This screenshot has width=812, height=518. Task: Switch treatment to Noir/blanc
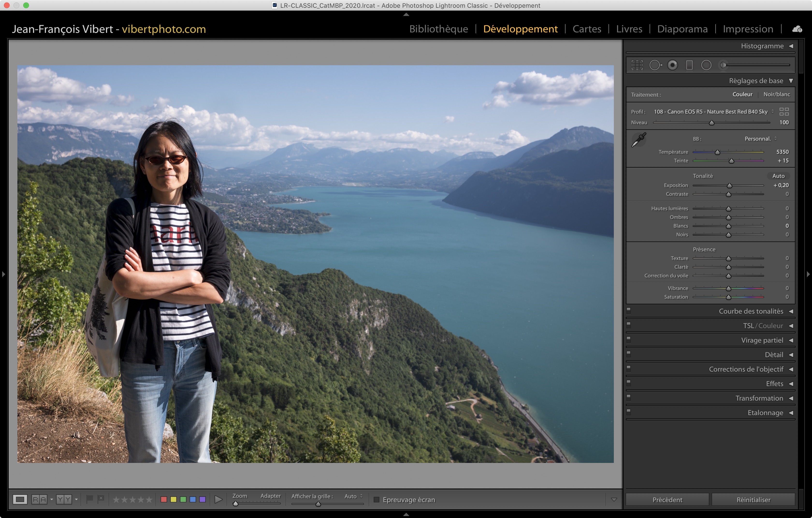point(776,94)
